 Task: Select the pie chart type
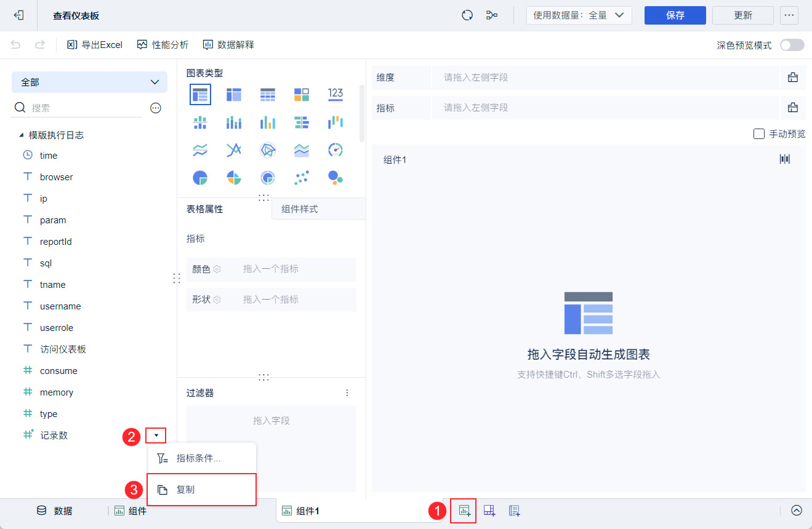point(200,178)
